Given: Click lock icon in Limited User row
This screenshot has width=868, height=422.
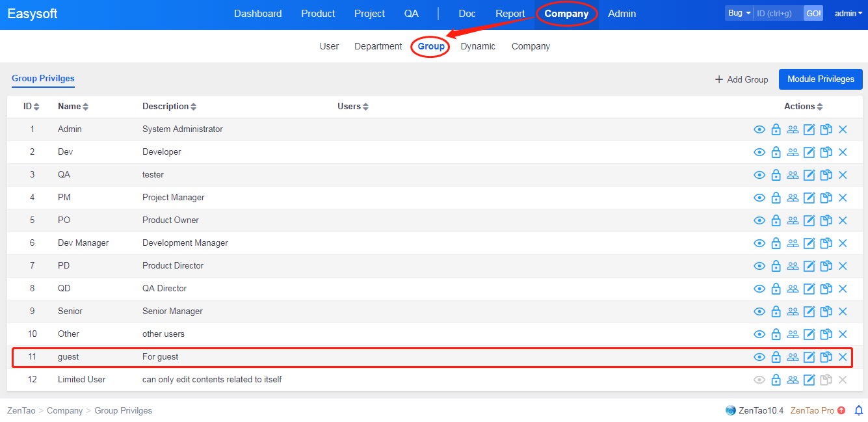Looking at the screenshot, I should [776, 380].
